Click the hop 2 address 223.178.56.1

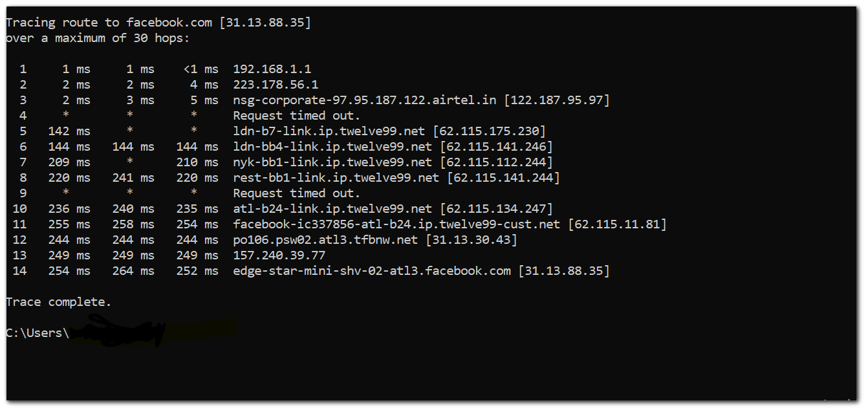point(276,85)
